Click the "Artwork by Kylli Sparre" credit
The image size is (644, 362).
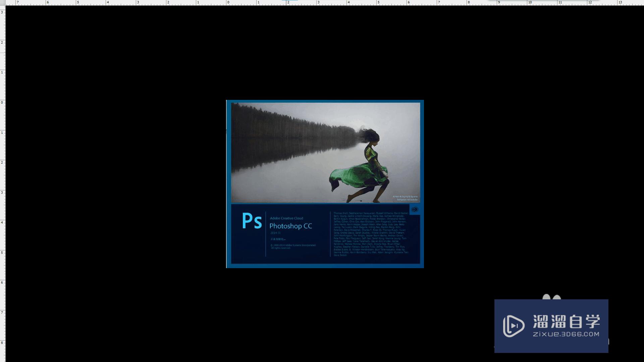pyautogui.click(x=405, y=197)
